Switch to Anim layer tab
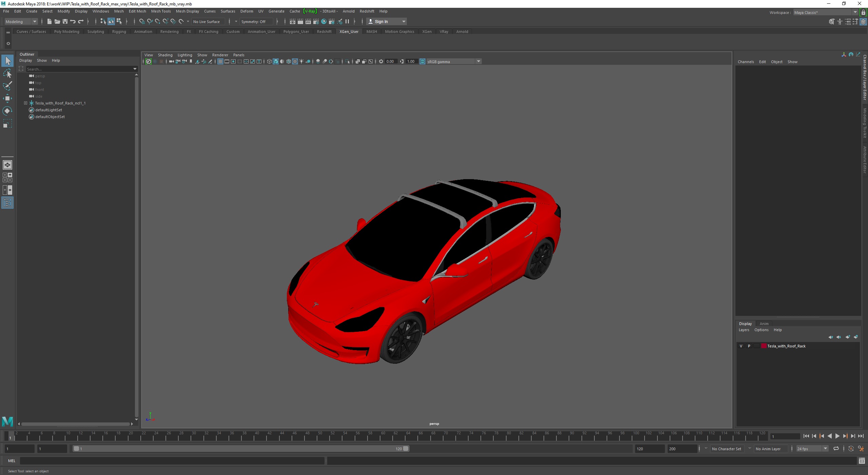Image resolution: width=868 pixels, height=475 pixels. 764,324
